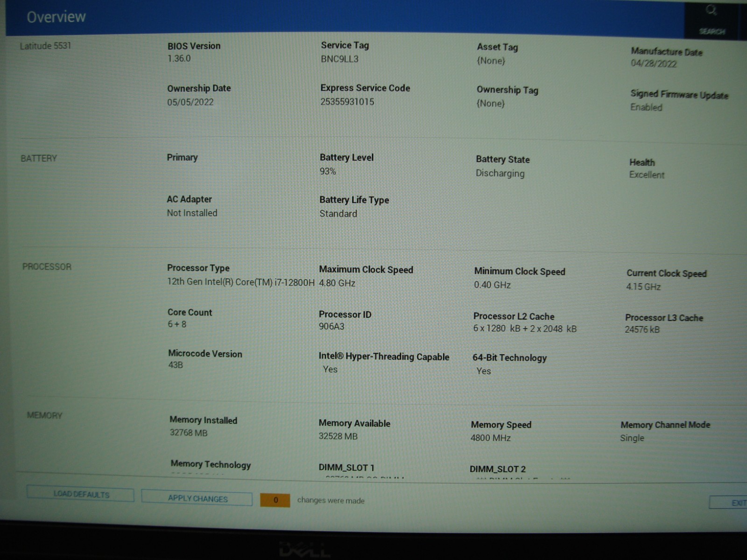The width and height of the screenshot is (747, 560).
Task: Select Manufacture Date value 04/28/2022
Action: tap(654, 63)
